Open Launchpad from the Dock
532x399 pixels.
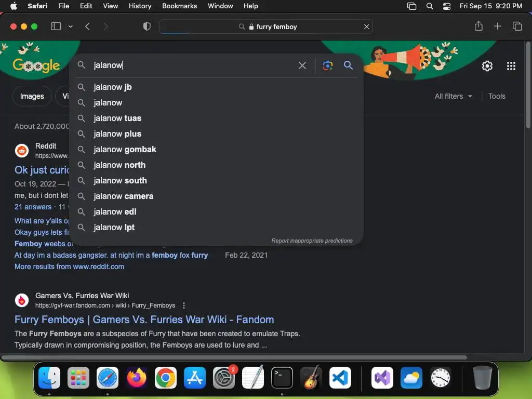coord(78,378)
